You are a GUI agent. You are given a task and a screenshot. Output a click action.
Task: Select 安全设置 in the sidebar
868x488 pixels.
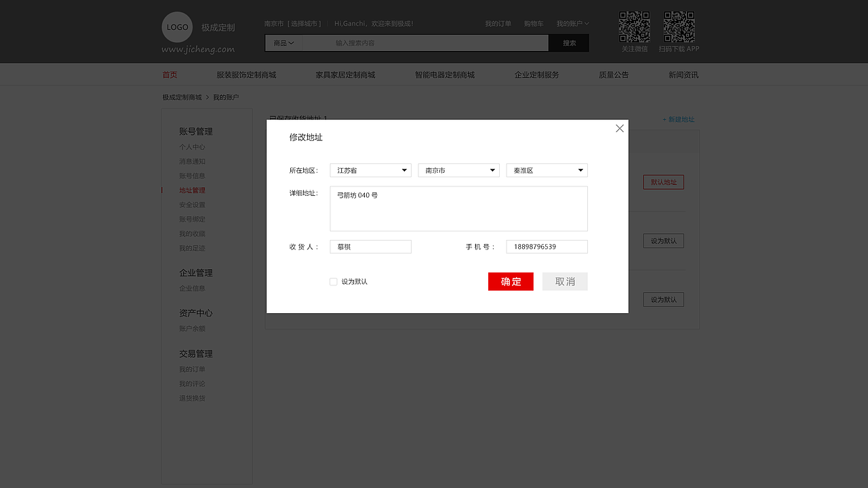[192, 204]
